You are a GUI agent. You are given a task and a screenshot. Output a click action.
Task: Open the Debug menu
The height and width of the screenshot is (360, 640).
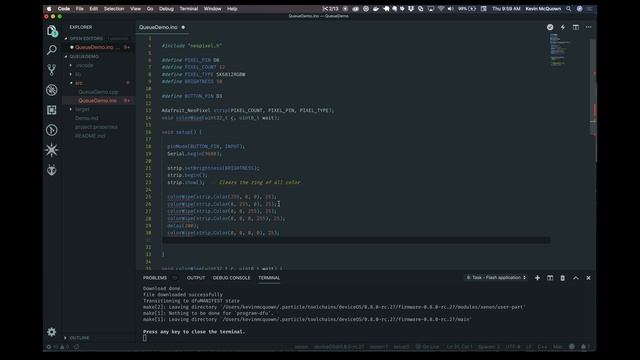[x=166, y=9]
